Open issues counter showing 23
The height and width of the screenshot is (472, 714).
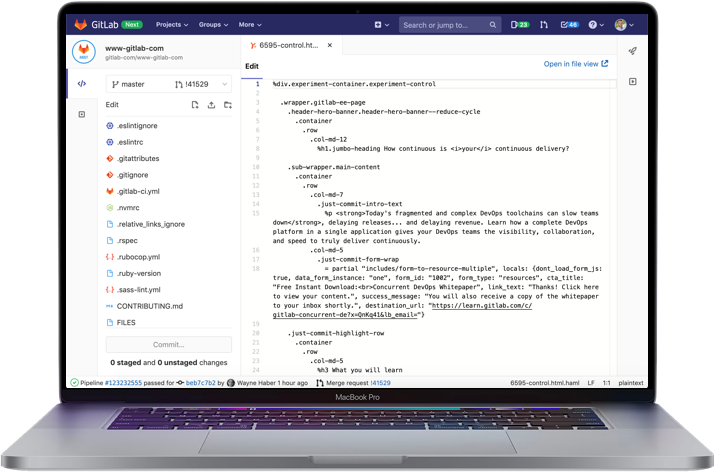click(x=520, y=25)
